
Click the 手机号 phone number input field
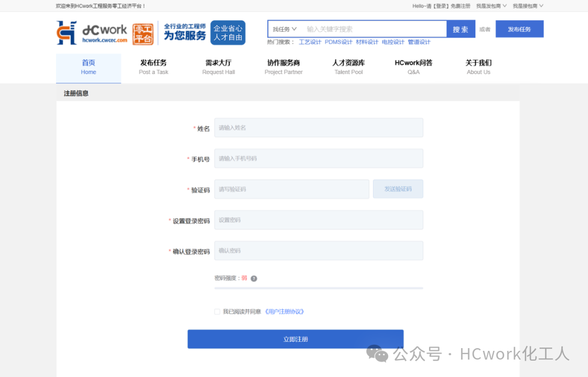318,158
